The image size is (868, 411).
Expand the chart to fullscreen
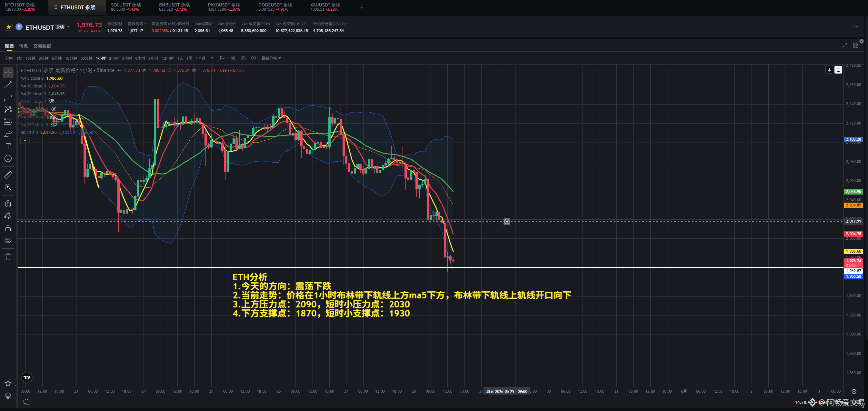click(845, 45)
